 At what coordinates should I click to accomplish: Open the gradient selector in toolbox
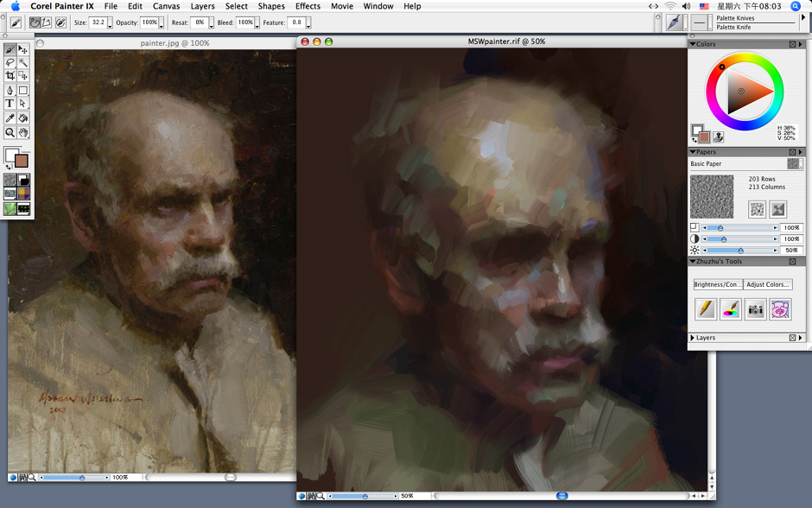point(24,181)
